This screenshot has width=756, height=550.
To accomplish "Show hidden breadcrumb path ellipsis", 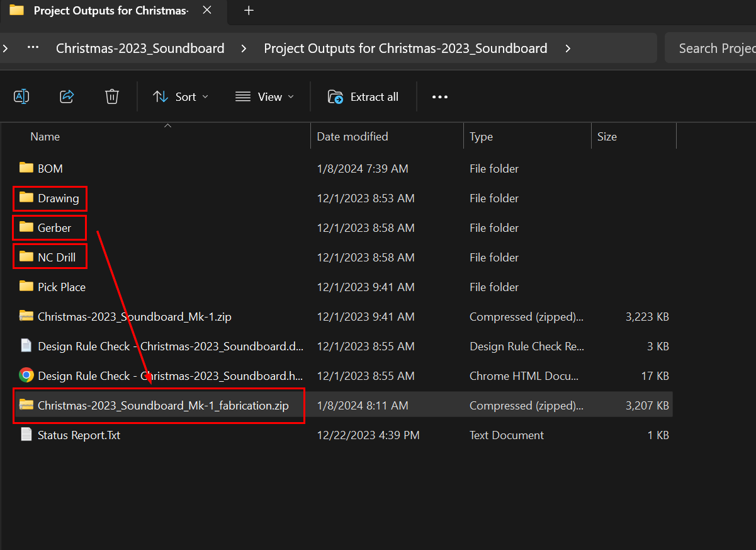I will (33, 49).
